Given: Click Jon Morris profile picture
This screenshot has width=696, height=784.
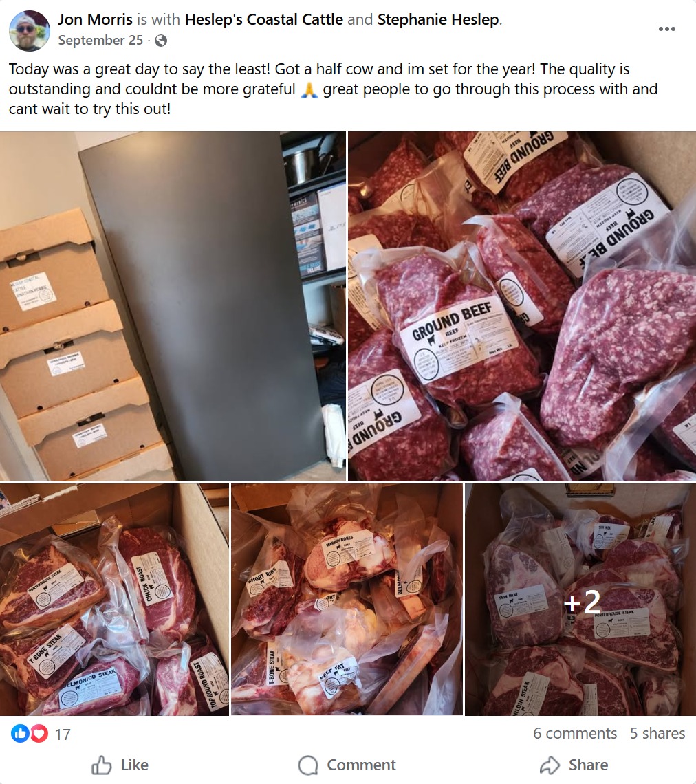Looking at the screenshot, I should point(30,30).
